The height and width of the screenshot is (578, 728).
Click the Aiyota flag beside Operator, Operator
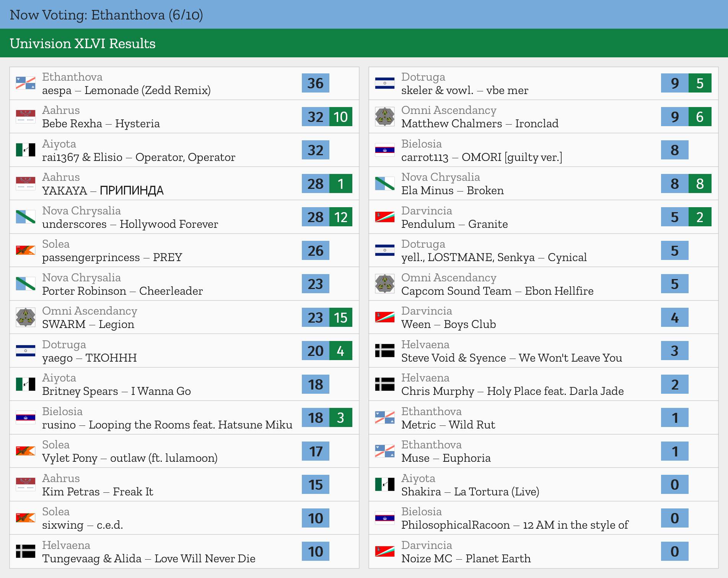26,150
